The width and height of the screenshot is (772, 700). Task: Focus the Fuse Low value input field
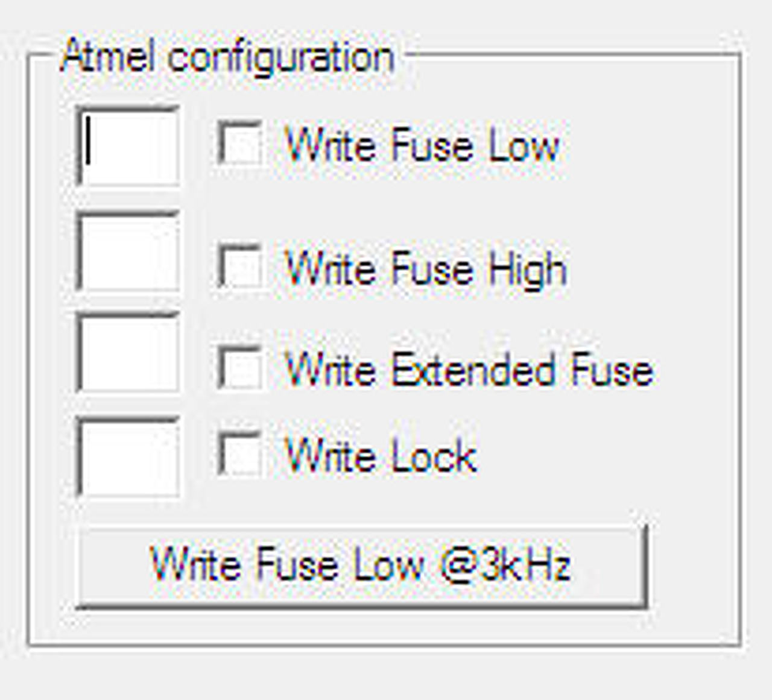pyautogui.click(x=128, y=146)
